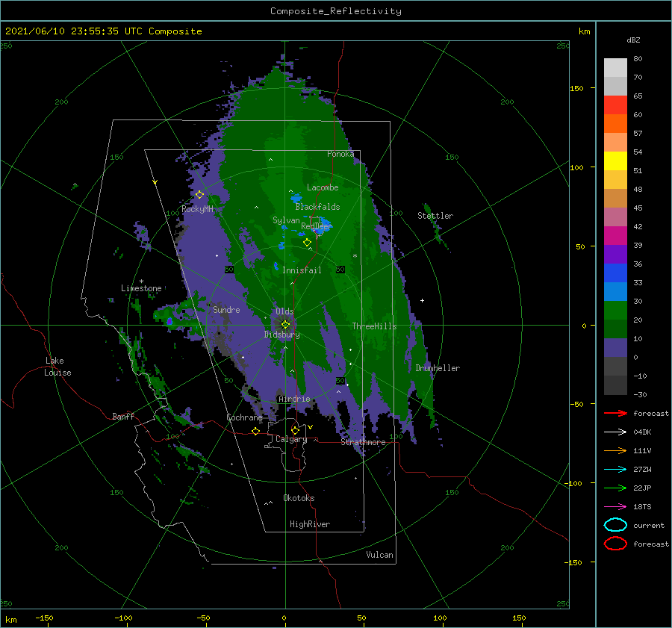This screenshot has width=672, height=628.
Task: Click the Okotoks town label
Action: click(x=299, y=498)
